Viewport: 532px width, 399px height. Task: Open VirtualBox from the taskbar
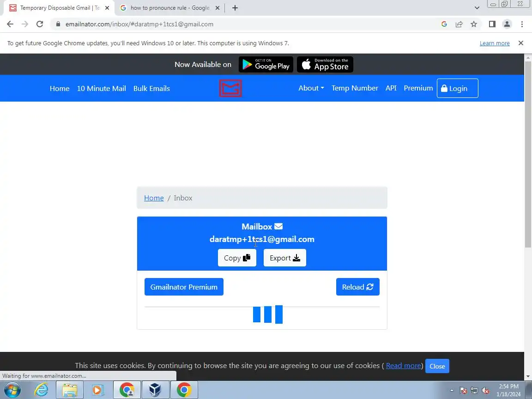point(155,390)
